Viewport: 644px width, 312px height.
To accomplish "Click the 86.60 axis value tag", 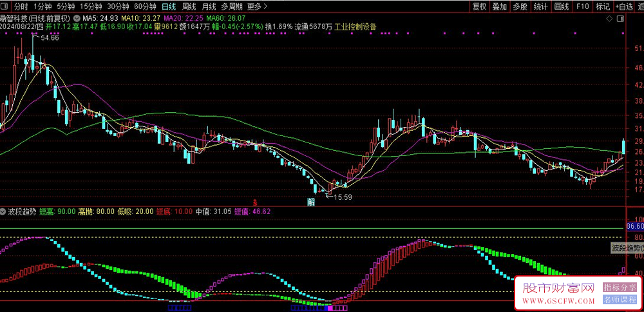I will click(634, 226).
